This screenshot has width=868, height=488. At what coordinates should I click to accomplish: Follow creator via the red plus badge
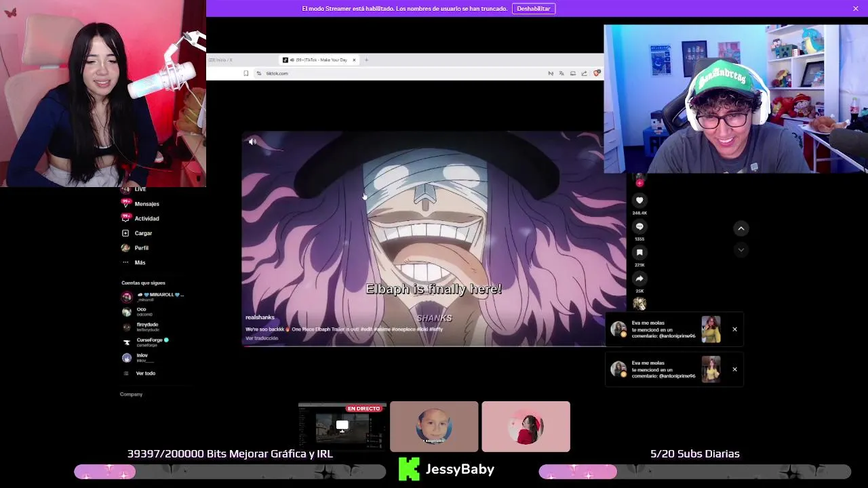pos(639,182)
